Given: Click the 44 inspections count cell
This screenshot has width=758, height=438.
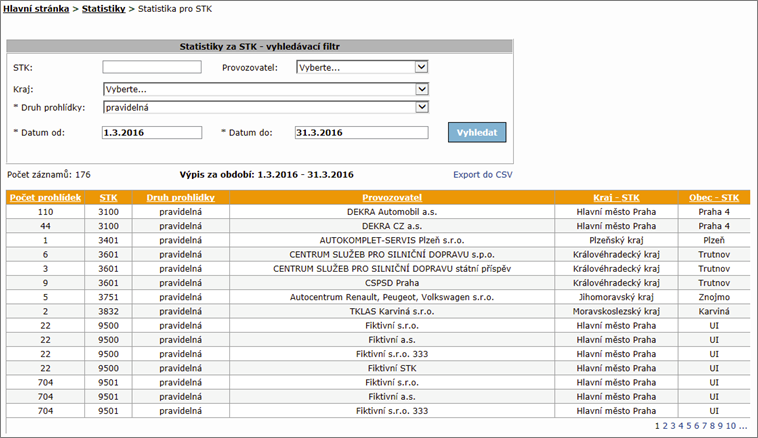Looking at the screenshot, I should click(45, 226).
